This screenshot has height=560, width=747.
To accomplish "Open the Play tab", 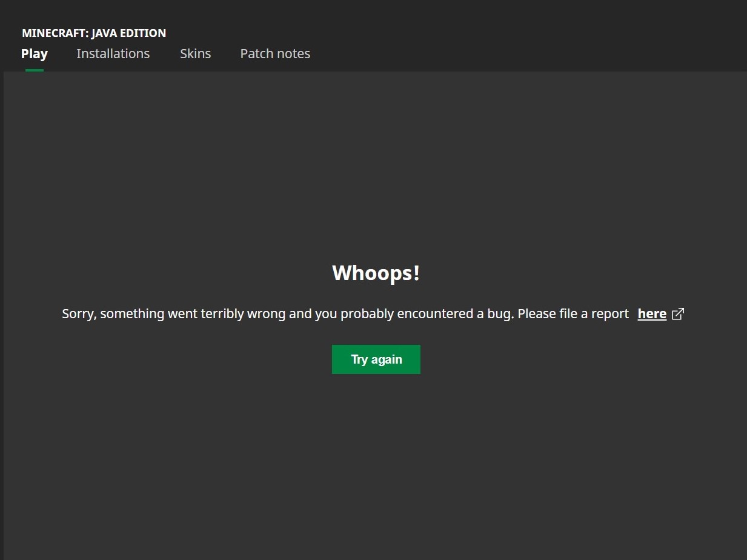I will [35, 54].
